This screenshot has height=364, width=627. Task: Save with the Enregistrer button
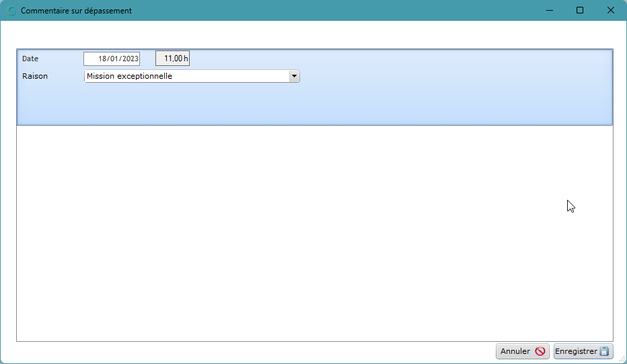point(583,351)
